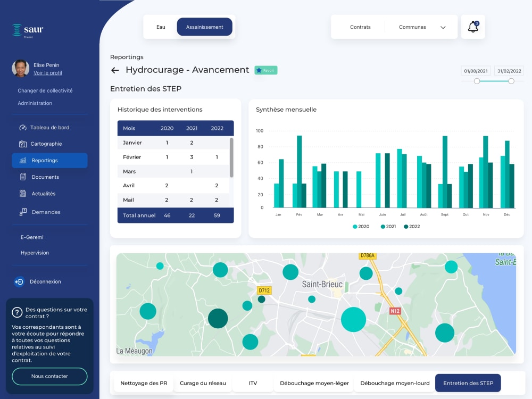Click the Documents file icon
Image resolution: width=532 pixels, height=399 pixels.
pyautogui.click(x=23, y=177)
